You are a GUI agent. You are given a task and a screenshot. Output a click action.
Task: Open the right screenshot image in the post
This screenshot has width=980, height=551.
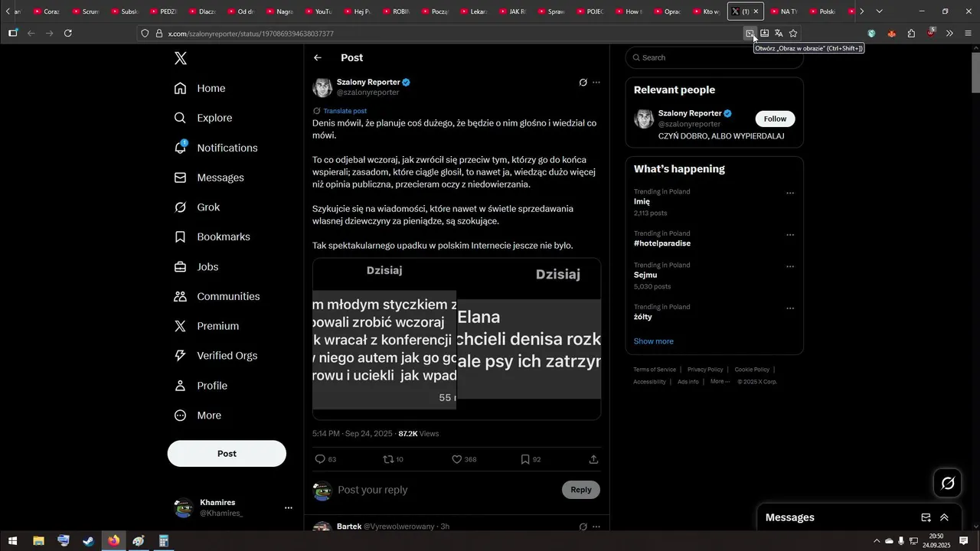(529, 339)
